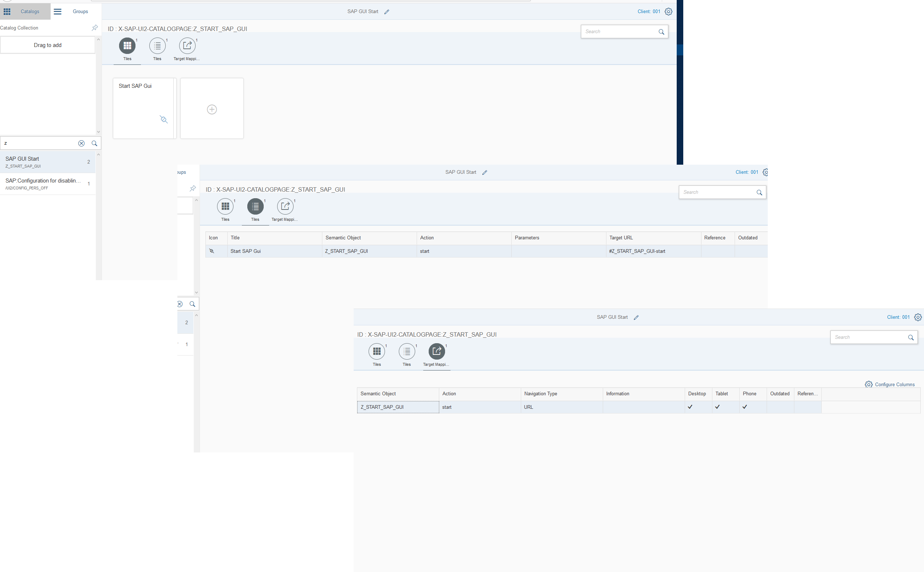Image resolution: width=924 pixels, height=572 pixels.
Task: Select Start SAP Gui table row title
Action: (245, 251)
